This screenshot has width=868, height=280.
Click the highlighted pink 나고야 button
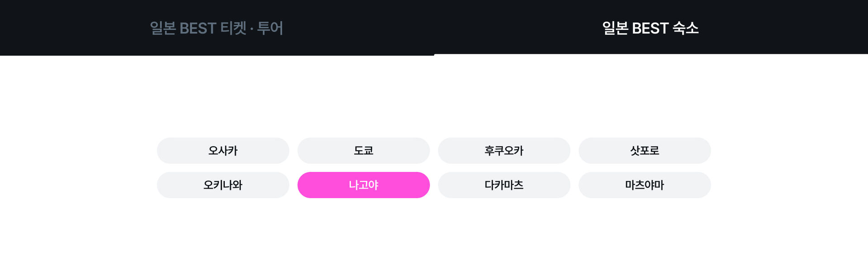(x=363, y=185)
